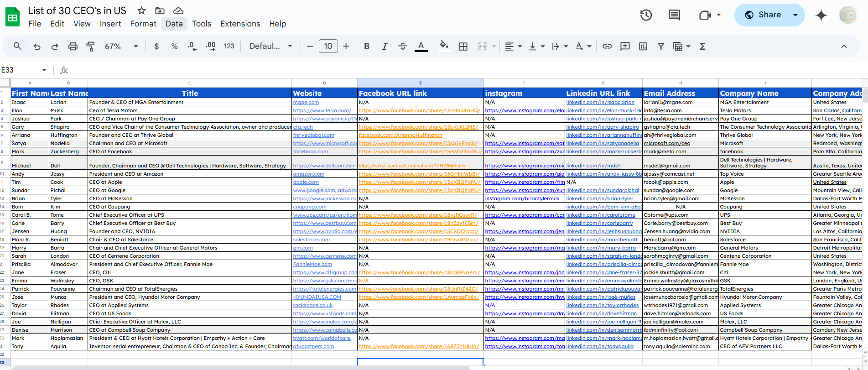Open the Data menu

click(x=174, y=24)
